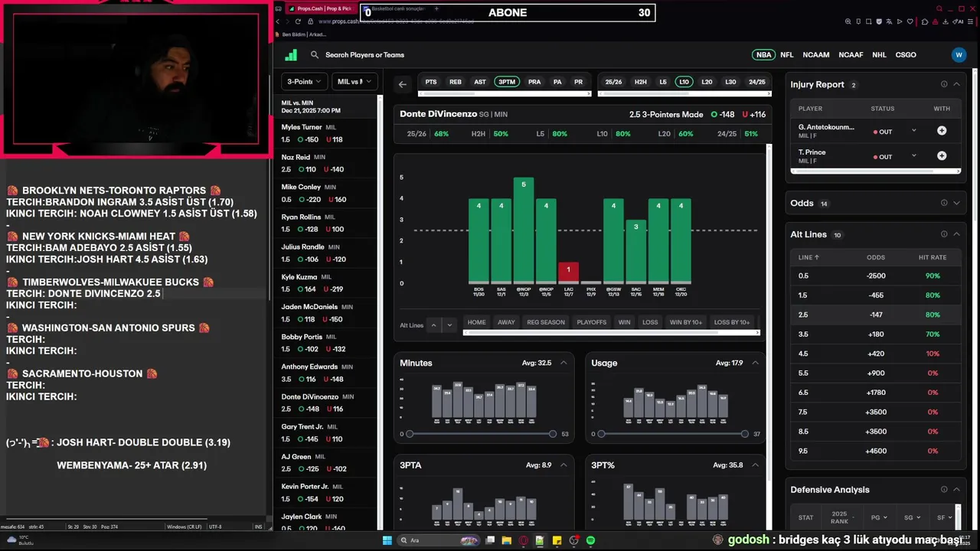This screenshot has height=551, width=980.
Task: Click the Usage slider left handle
Action: [601, 434]
